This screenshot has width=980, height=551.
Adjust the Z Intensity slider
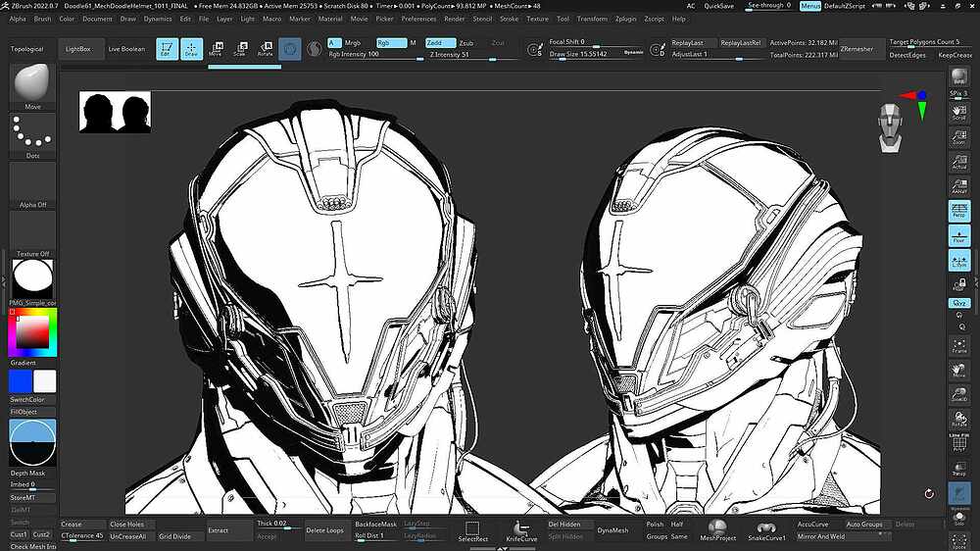tap(472, 55)
